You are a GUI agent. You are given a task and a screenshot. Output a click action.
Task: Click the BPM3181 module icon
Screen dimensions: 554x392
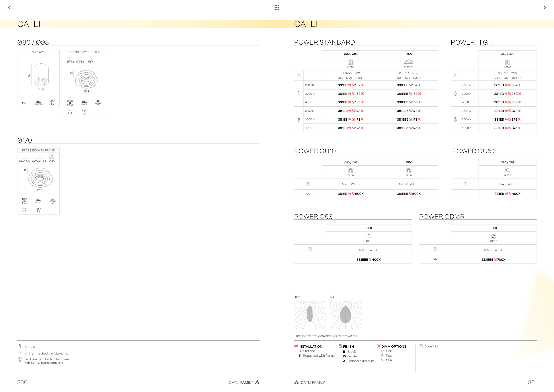tap(408, 62)
